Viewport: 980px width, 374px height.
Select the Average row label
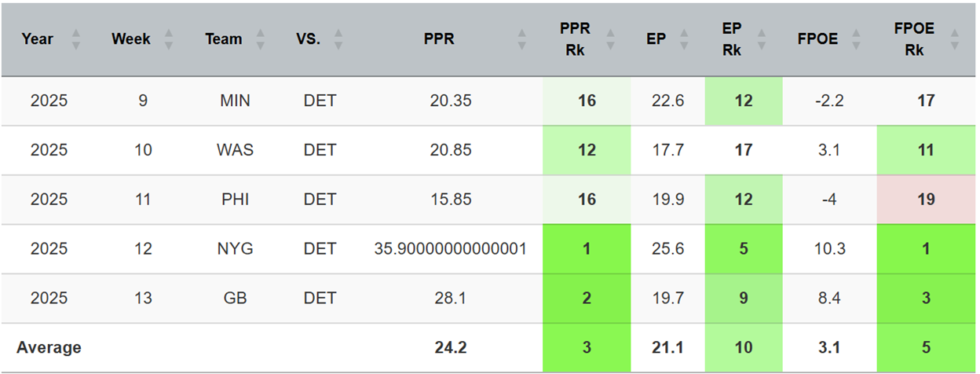pos(49,347)
